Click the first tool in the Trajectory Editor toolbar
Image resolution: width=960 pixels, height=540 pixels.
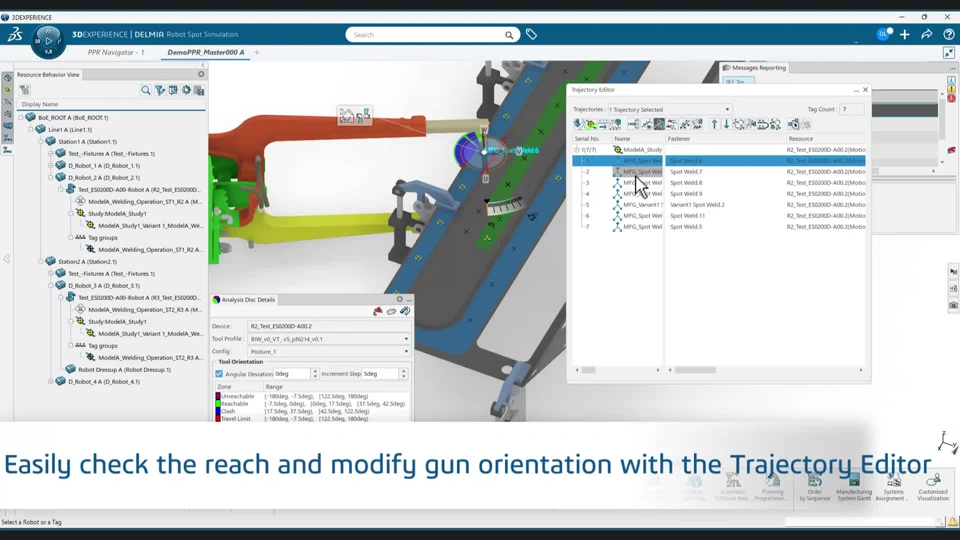coord(578,124)
